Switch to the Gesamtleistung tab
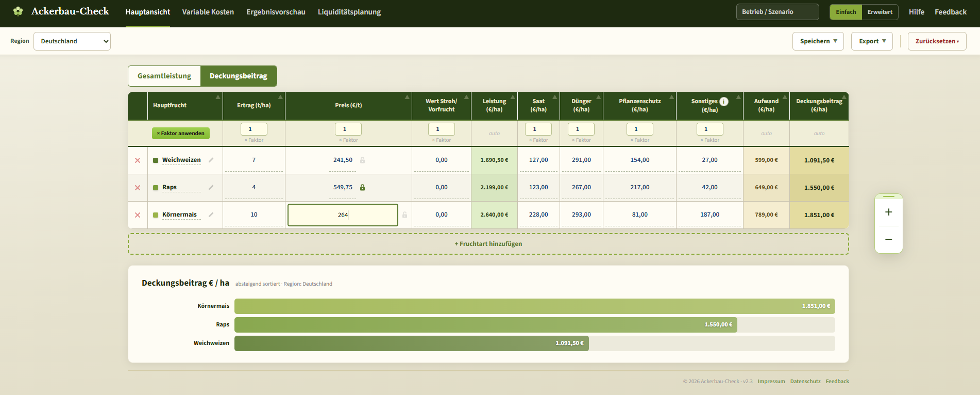The width and height of the screenshot is (980, 395). point(164,76)
